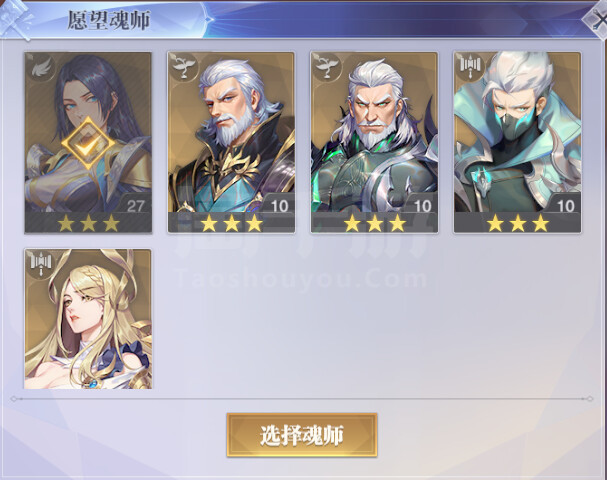Screen dimensions: 607x480
Task: Click the bird class icon on the green-armored elder's card
Action: (326, 67)
